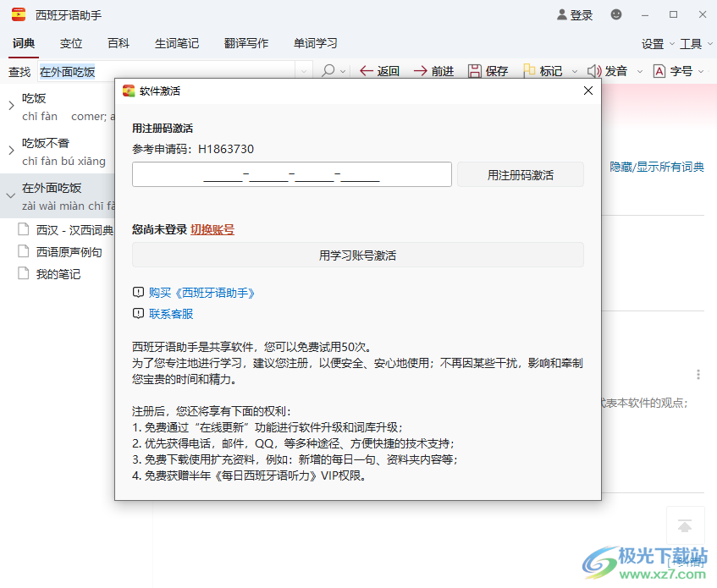Switch to the 单词学习 tab
Viewport: 717px width, 588px height.
pyautogui.click(x=316, y=43)
